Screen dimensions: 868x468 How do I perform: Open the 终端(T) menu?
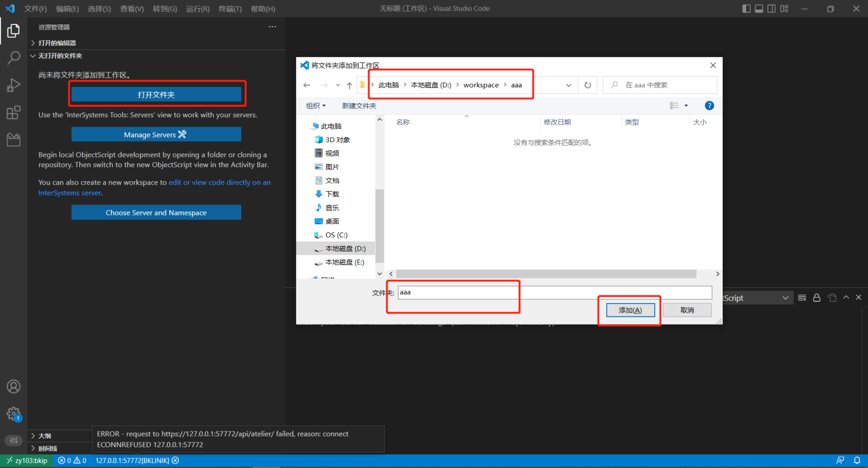click(230, 9)
